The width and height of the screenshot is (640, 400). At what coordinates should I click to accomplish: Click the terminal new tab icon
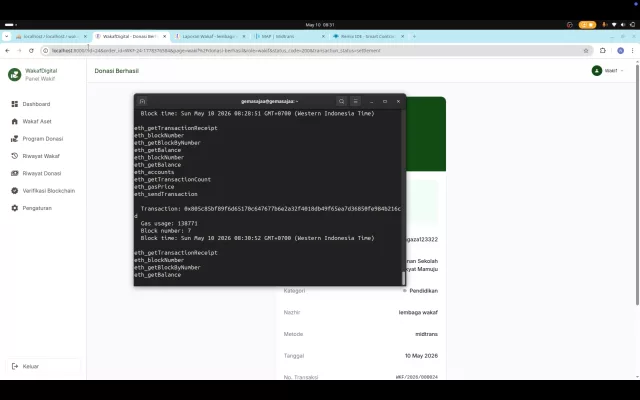[142, 101]
